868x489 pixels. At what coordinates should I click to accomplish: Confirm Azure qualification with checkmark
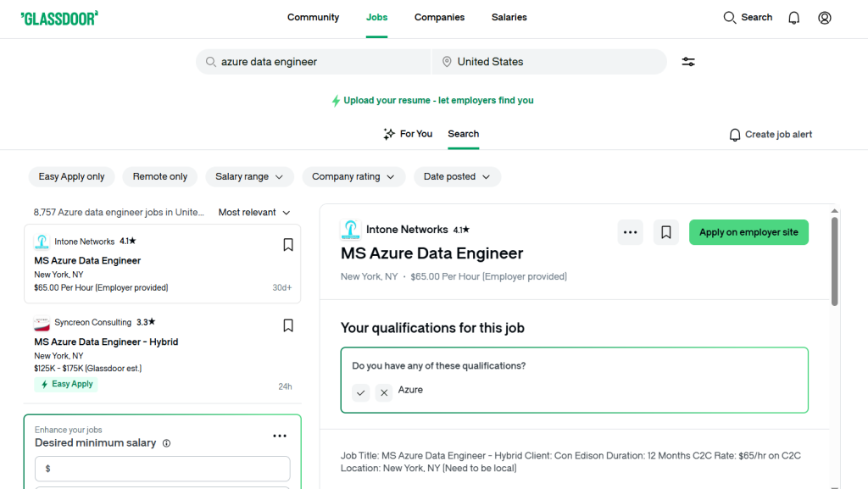361,392
